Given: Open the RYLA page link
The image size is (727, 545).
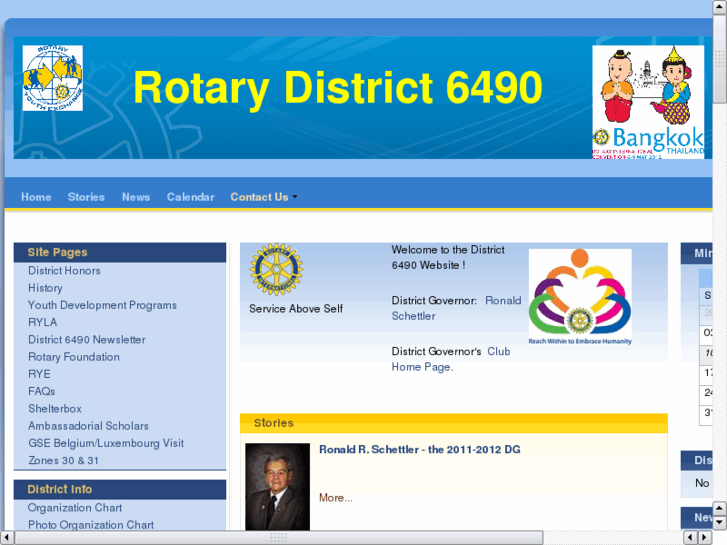Looking at the screenshot, I should pos(43,322).
